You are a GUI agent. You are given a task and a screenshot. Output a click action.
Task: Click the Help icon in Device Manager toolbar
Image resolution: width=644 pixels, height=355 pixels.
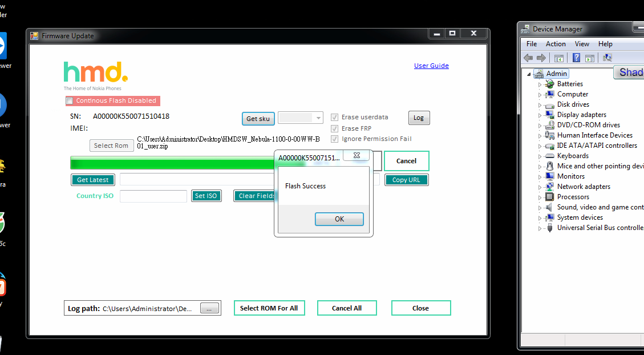coord(576,58)
